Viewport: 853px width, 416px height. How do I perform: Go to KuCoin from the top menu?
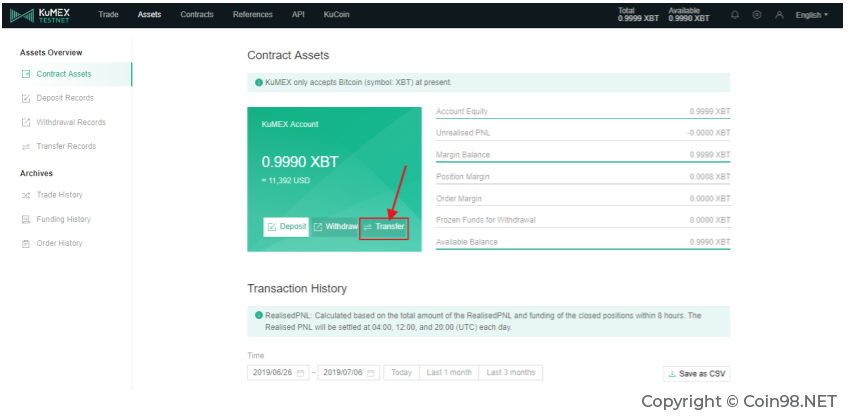pos(336,15)
